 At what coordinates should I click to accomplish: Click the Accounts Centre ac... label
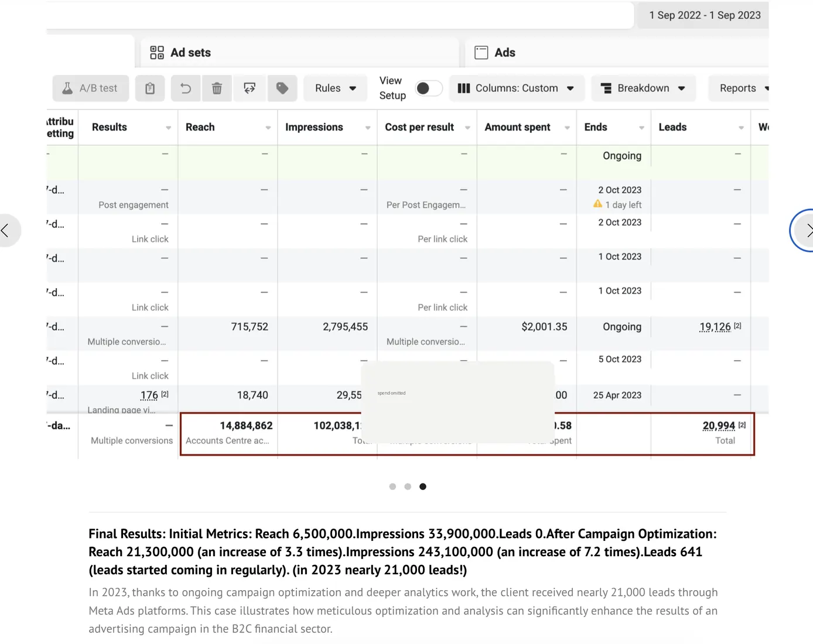pyautogui.click(x=227, y=440)
